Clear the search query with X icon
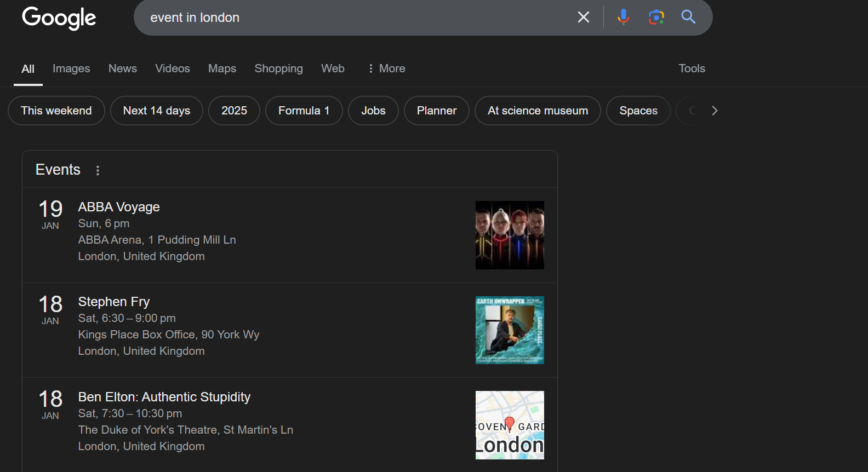Viewport: 868px width, 472px height. 584,18
